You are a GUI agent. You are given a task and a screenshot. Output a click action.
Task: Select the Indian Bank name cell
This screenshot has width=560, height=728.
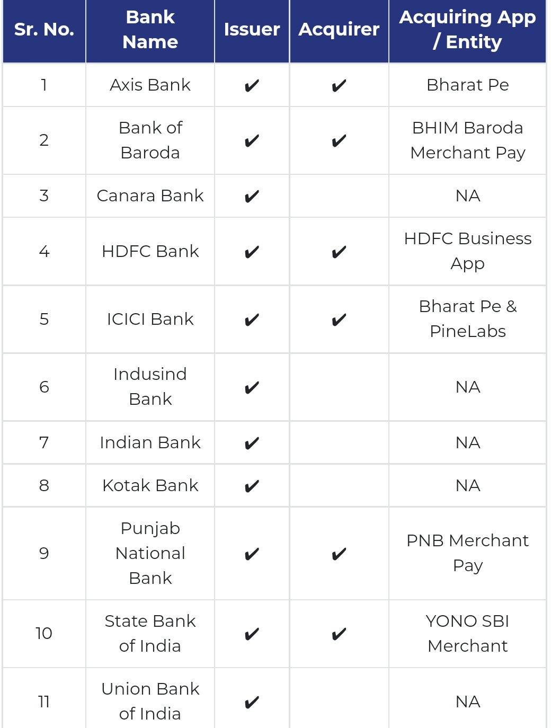pyautogui.click(x=150, y=442)
